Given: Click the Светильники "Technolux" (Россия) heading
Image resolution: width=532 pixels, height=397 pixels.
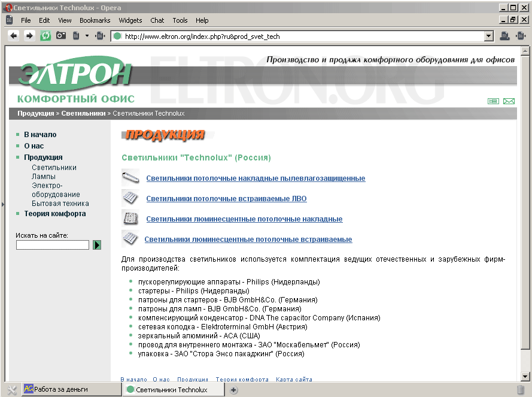Looking at the screenshot, I should (x=196, y=157).
